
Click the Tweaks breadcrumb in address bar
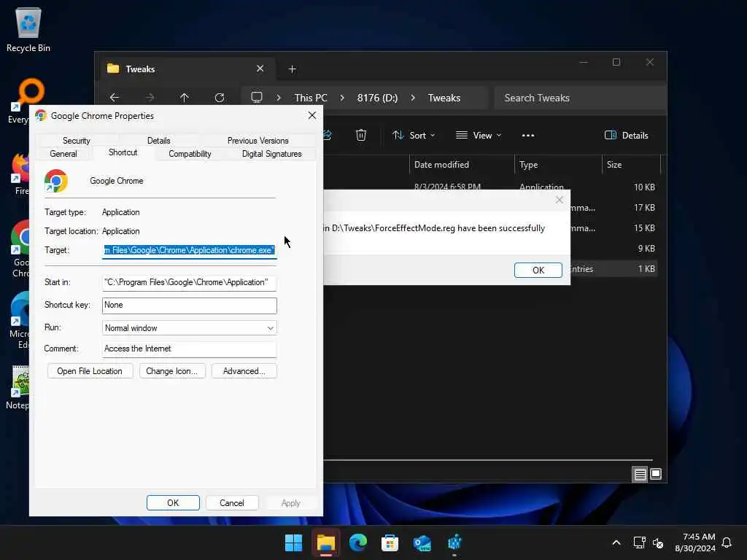[x=444, y=98]
